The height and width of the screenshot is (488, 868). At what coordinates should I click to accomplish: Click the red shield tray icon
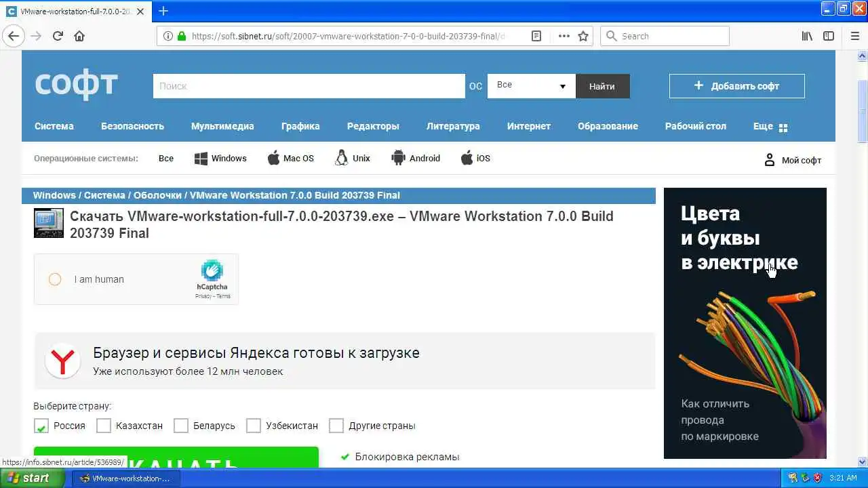(817, 478)
